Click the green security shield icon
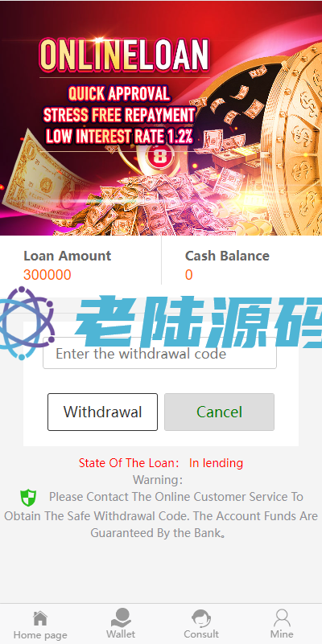 coord(28,498)
